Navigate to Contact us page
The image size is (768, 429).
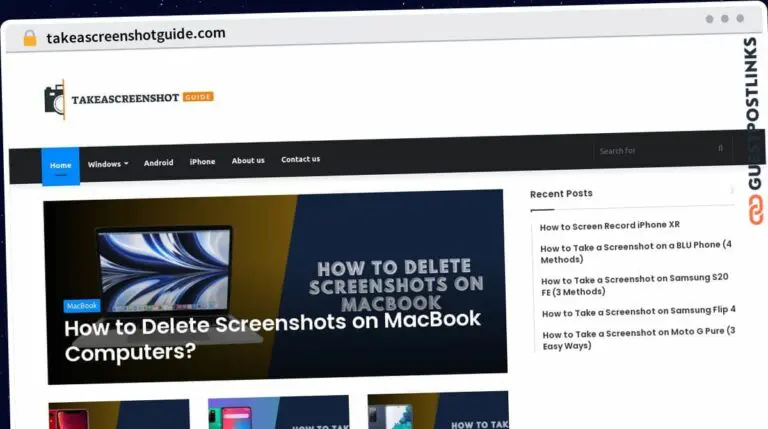(x=300, y=159)
